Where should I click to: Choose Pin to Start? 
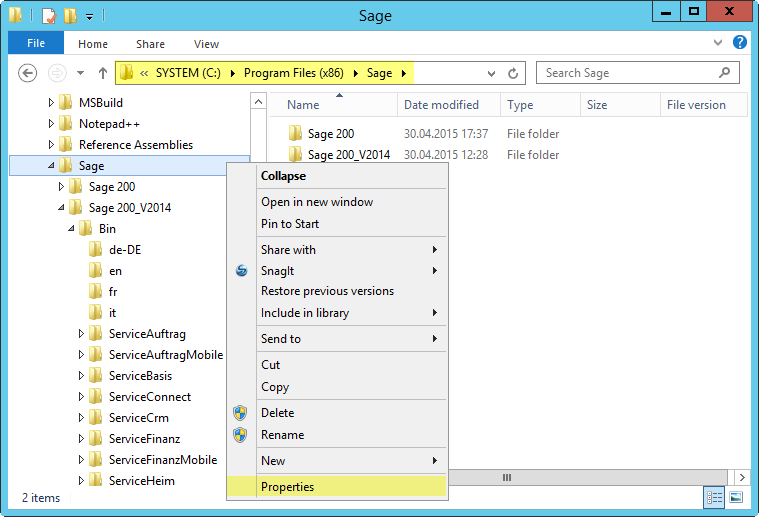pos(337,224)
